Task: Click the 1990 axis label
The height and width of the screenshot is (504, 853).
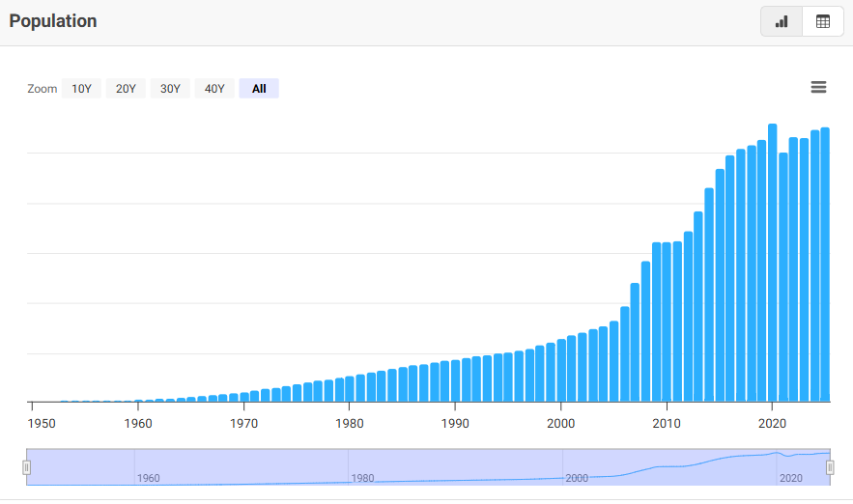Action: coord(455,424)
